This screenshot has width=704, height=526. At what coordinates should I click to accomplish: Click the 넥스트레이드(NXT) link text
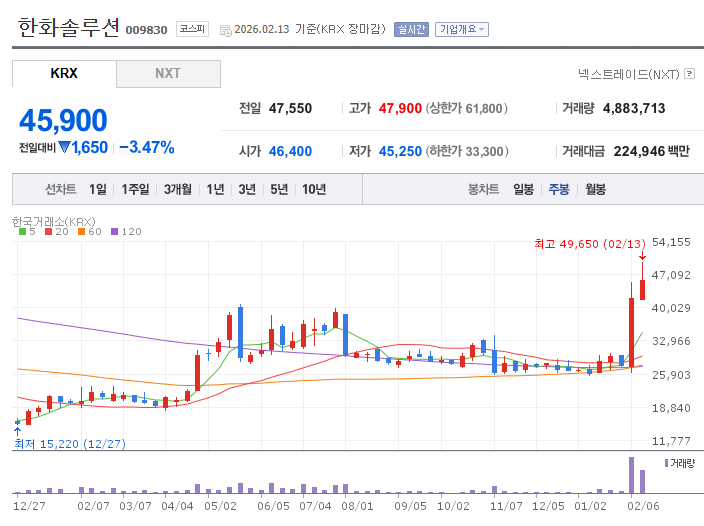(629, 74)
